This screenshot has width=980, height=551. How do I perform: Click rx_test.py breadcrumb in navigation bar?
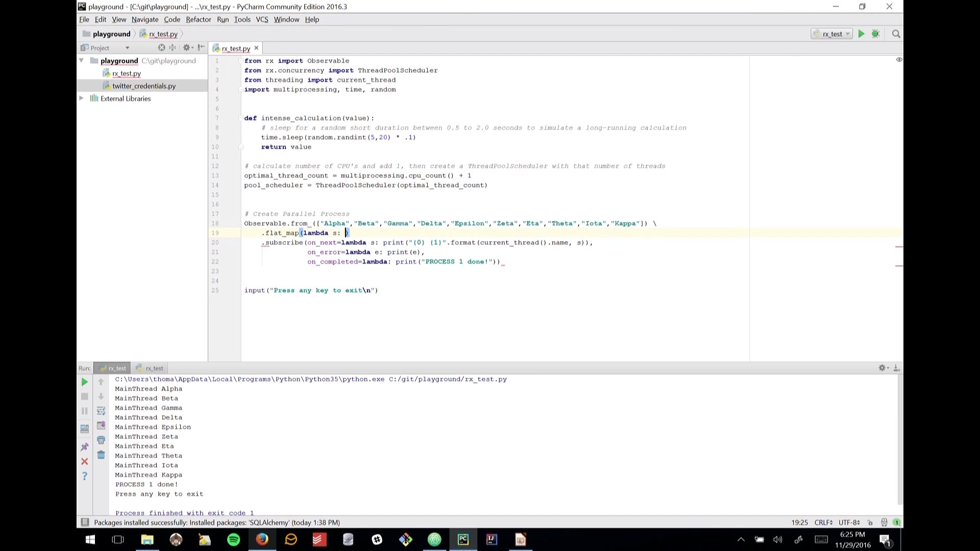(x=159, y=34)
